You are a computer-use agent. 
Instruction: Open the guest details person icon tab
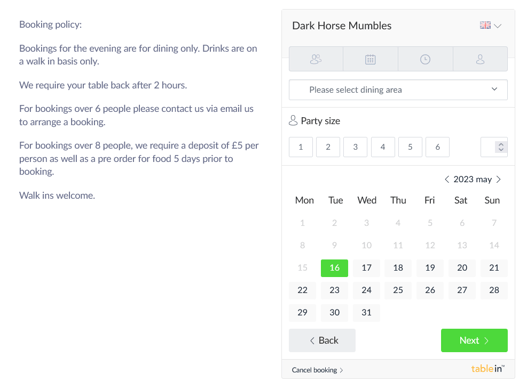click(480, 59)
